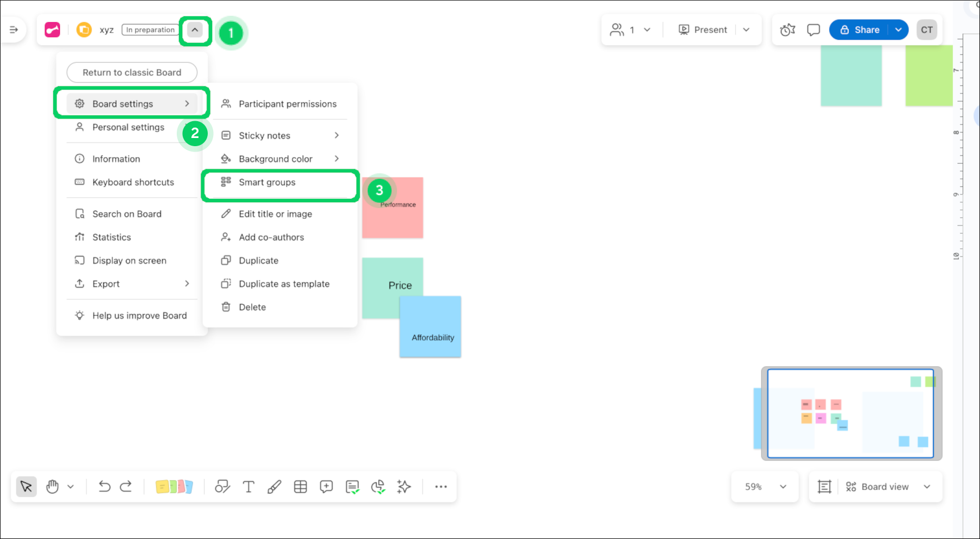Select the pen drawing tool
Screen dimensions: 980x539
274,487
